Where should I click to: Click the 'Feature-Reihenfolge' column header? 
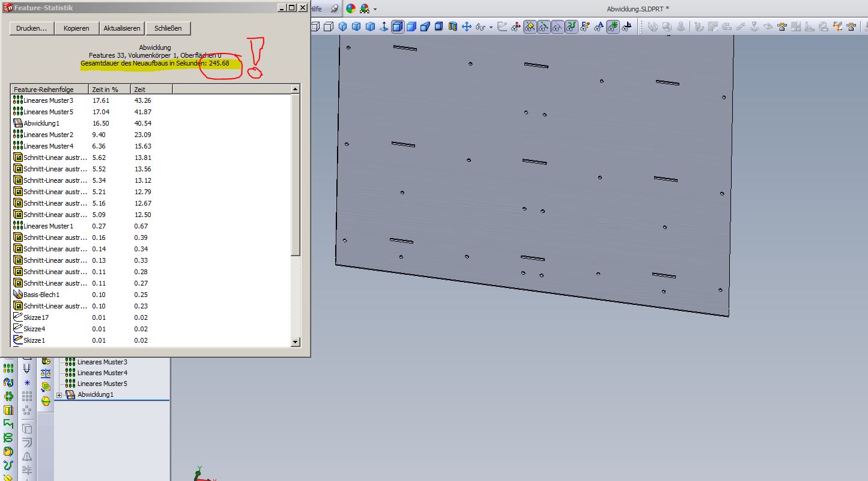coord(49,90)
